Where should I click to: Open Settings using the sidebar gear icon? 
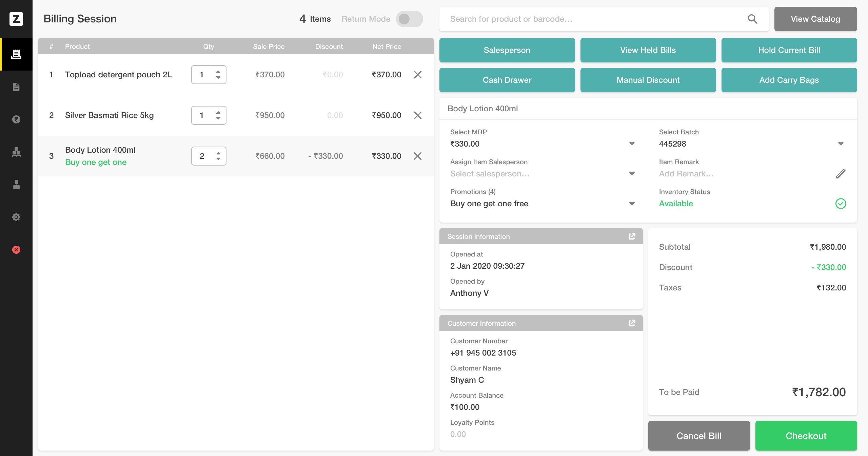tap(16, 217)
